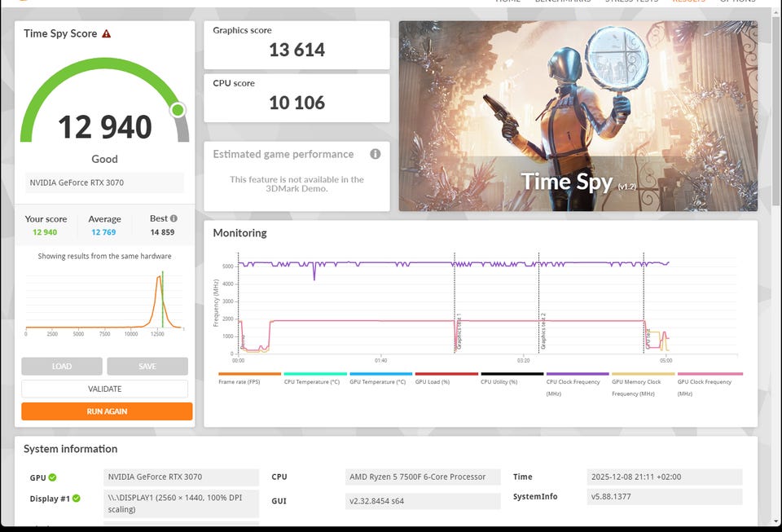Toggle CPU Utility (%) legend series
782x532 pixels.
coord(512,379)
